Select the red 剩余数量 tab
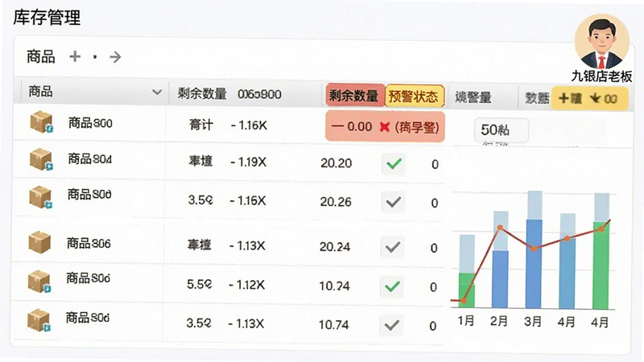This screenshot has height=362, width=644. click(x=354, y=96)
